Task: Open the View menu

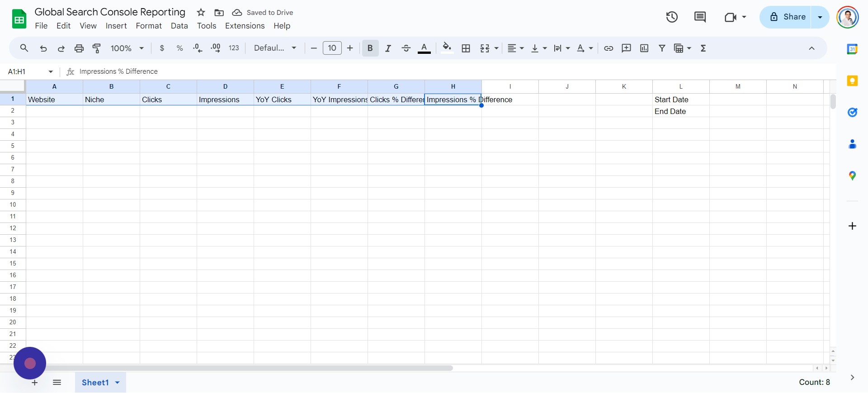Action: point(88,26)
